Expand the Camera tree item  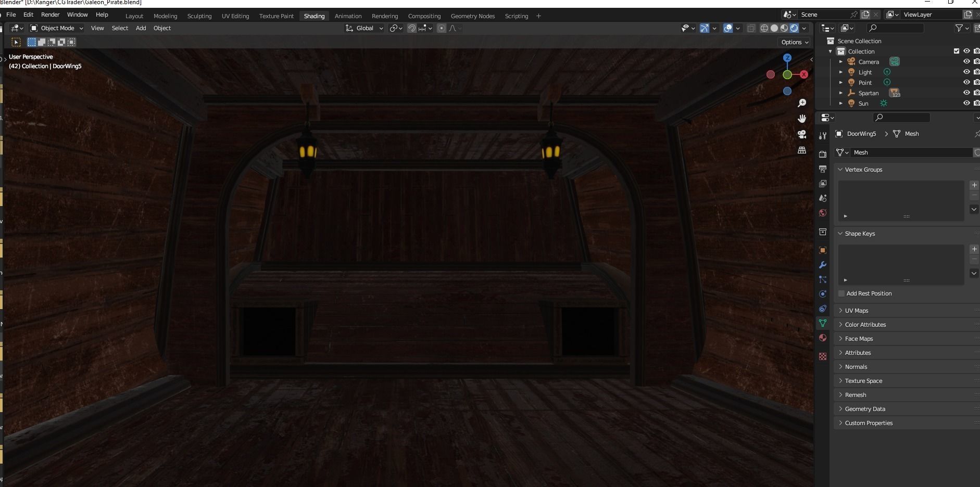[840, 61]
